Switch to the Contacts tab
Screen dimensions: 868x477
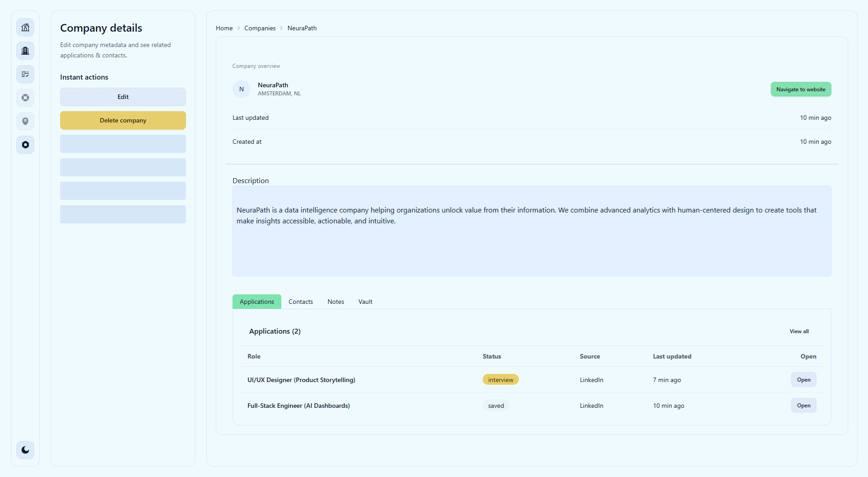coord(300,301)
